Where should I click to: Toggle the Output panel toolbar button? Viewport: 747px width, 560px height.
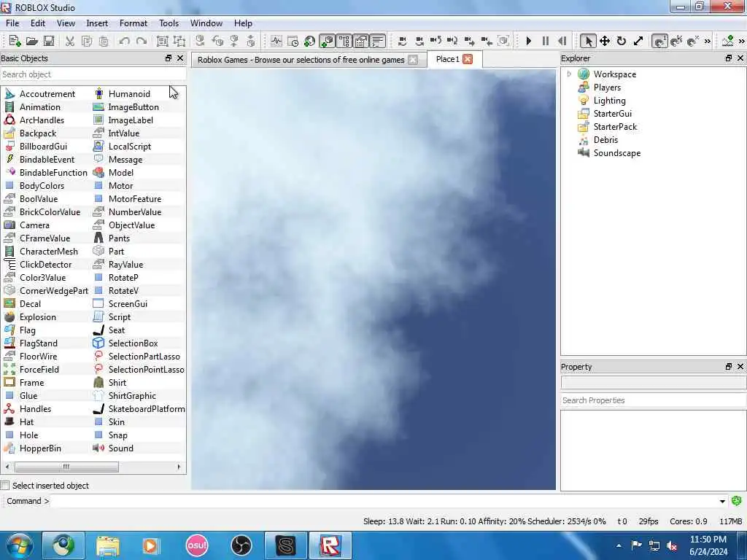click(378, 41)
